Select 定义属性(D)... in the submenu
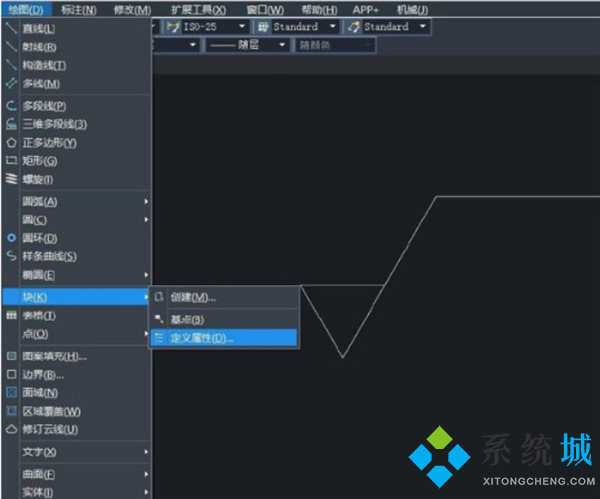 click(201, 338)
